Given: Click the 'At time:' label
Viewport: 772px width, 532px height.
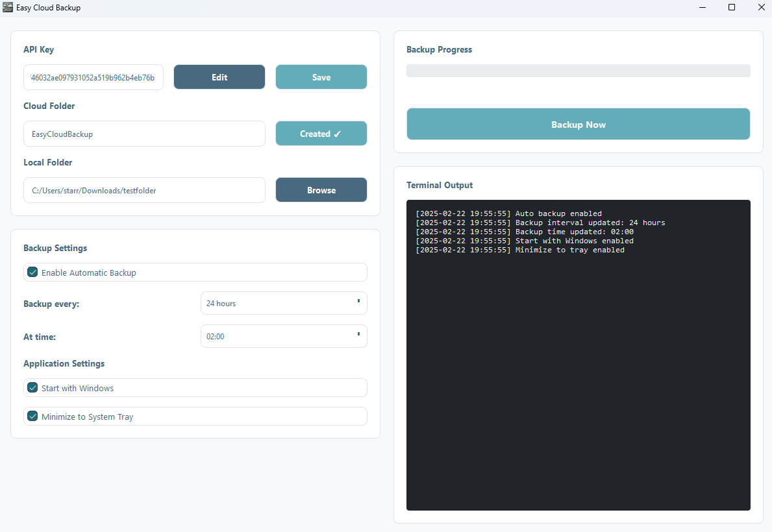Looking at the screenshot, I should pos(40,337).
